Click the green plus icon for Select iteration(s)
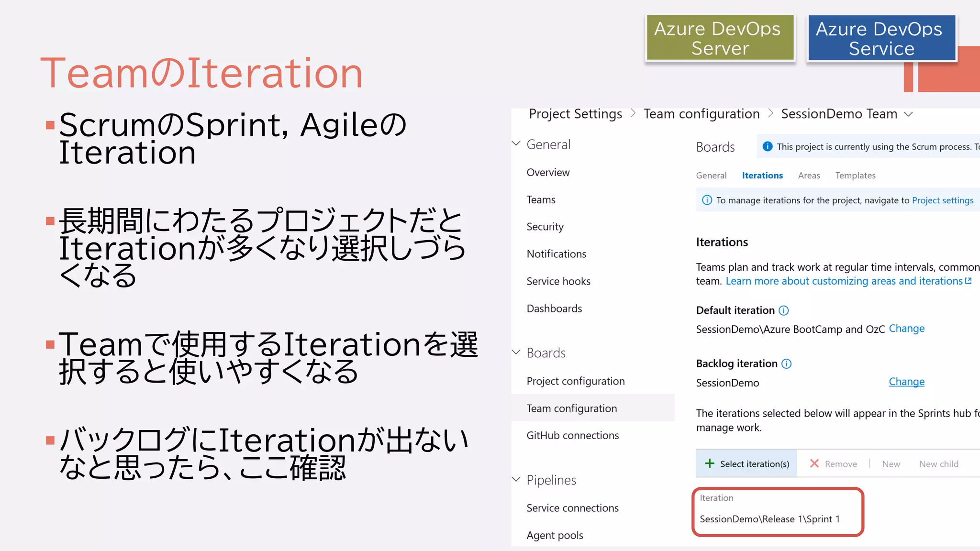This screenshot has height=551, width=980. (710, 463)
